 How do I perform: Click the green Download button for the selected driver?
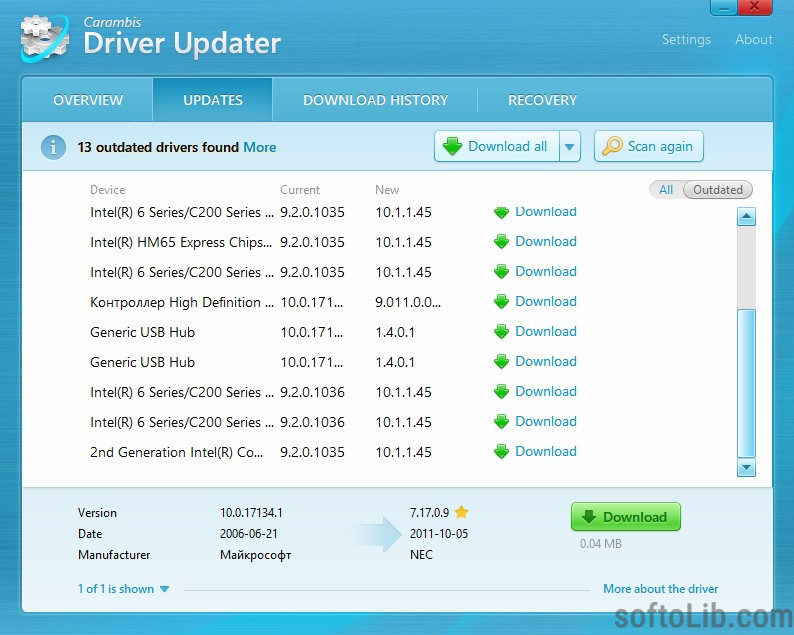625,517
